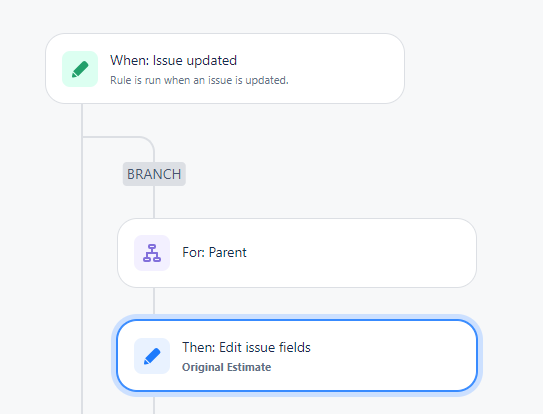Click main vertical rule line left of For: Parent
The width and height of the screenshot is (543, 414).
coord(82,253)
